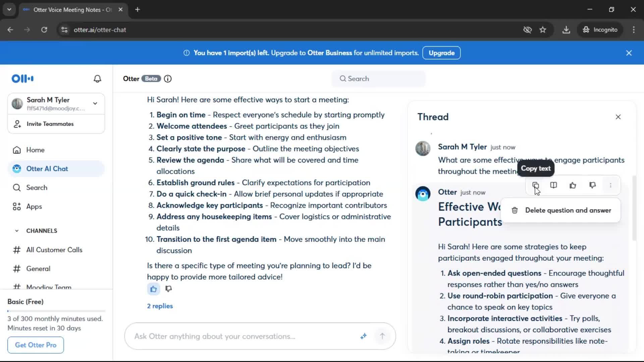
Task: Dismiss the import upgrade banner
Action: pyautogui.click(x=629, y=53)
